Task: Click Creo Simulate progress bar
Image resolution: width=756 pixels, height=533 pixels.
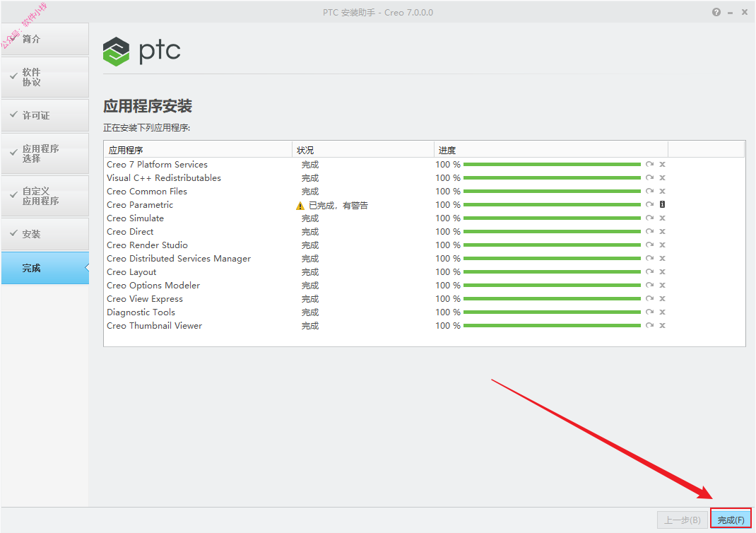Action: [552, 218]
